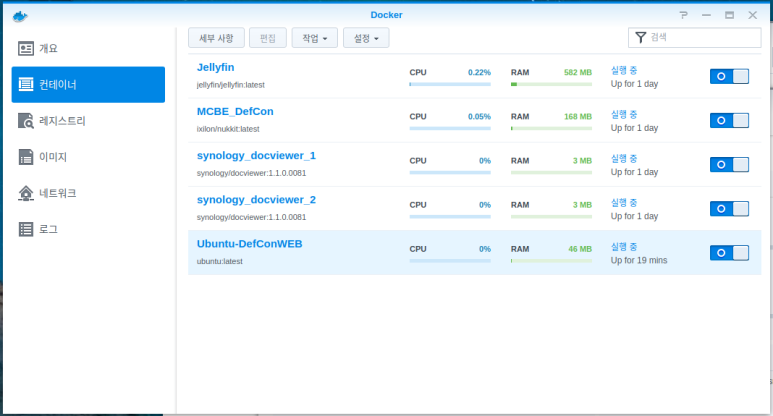
Task: Select the synology_docviewer_2 container name
Action: tap(256, 200)
